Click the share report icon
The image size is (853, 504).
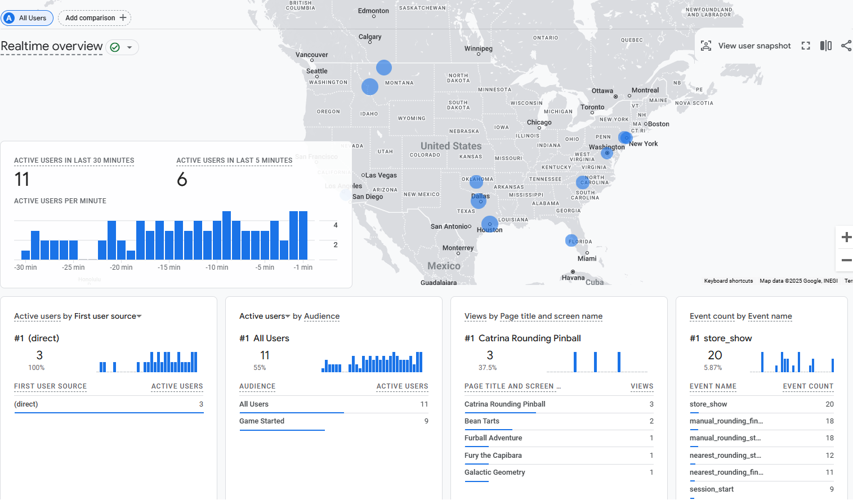[x=846, y=46]
